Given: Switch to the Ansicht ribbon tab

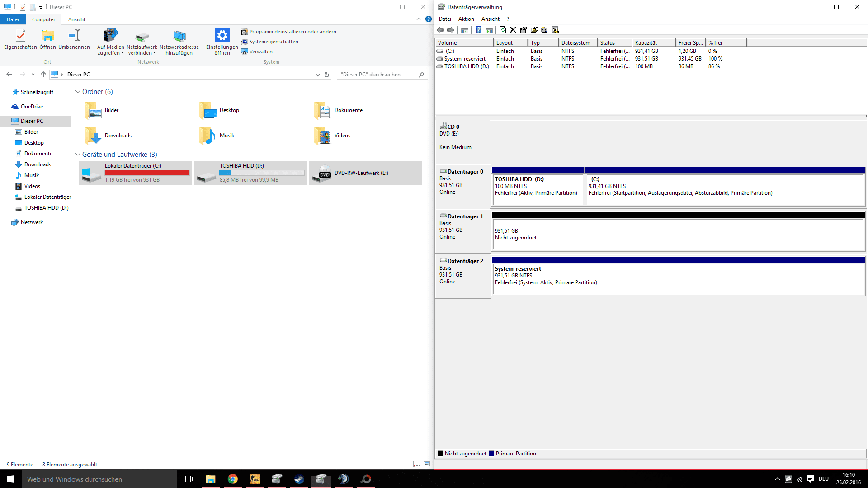Looking at the screenshot, I should pyautogui.click(x=77, y=19).
